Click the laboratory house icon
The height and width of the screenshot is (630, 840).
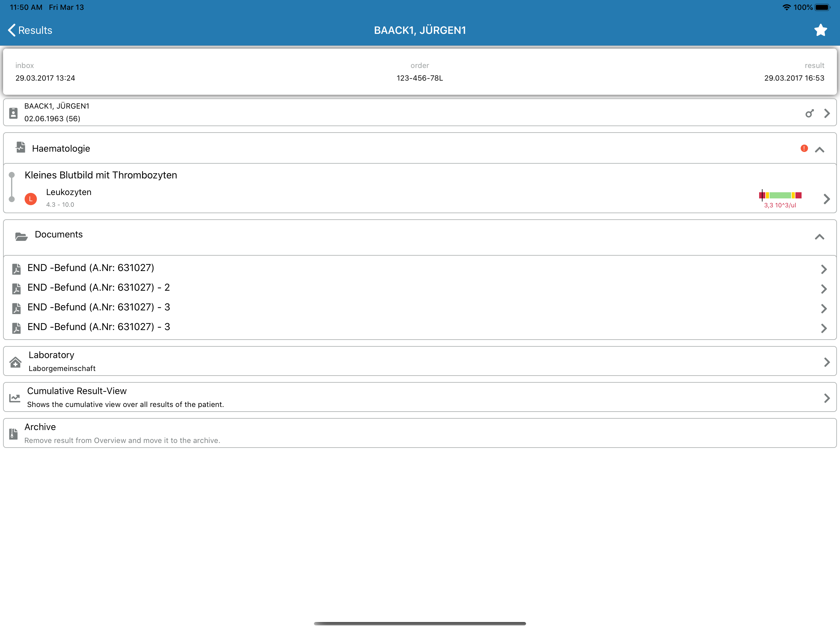coord(15,362)
